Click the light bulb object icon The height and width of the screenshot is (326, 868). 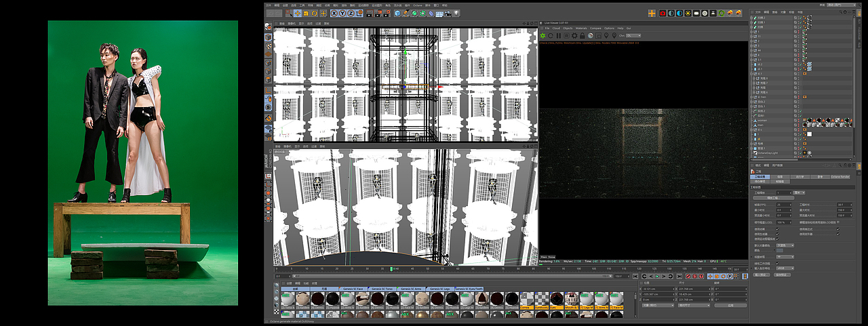pos(456,13)
